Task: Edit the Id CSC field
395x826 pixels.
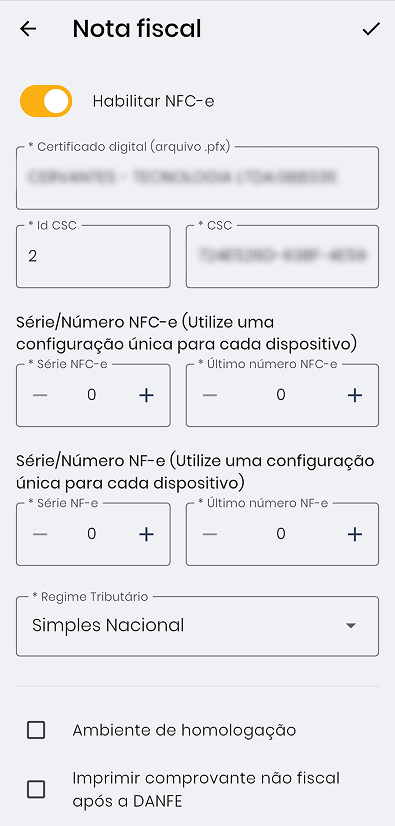Action: click(x=93, y=257)
